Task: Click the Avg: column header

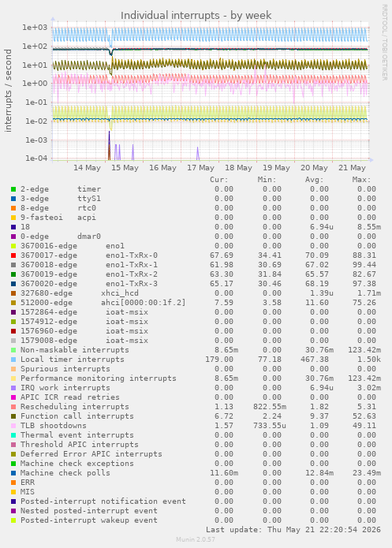Action: (315, 180)
